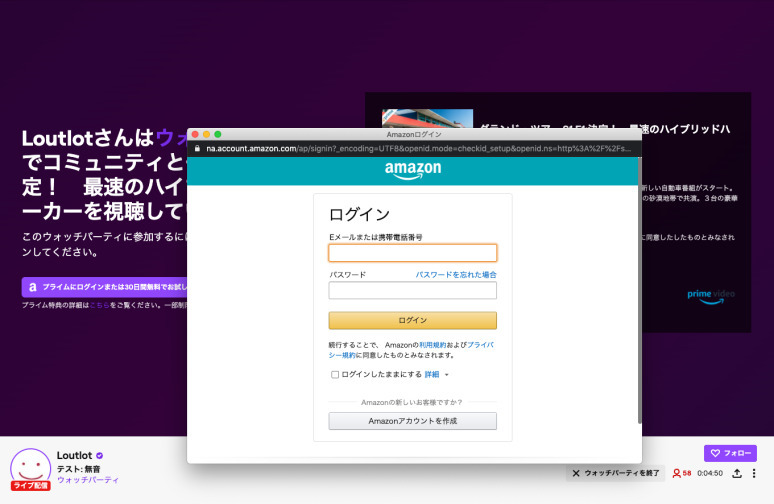Open the ウォッチパーティ category link

88,480
